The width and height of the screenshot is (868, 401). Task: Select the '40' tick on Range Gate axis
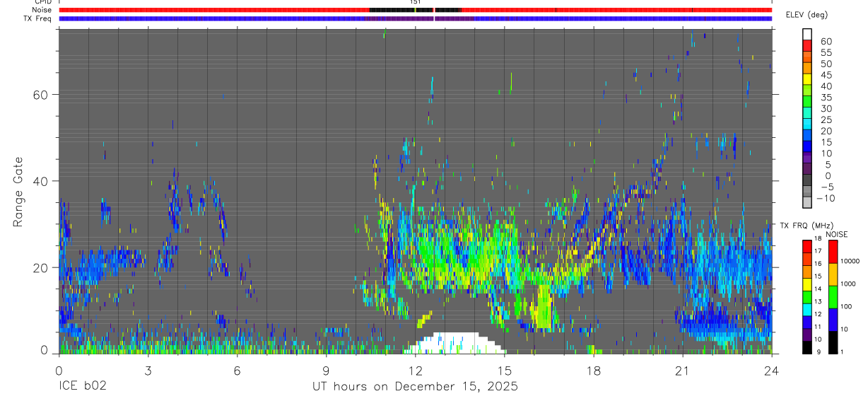click(x=39, y=181)
